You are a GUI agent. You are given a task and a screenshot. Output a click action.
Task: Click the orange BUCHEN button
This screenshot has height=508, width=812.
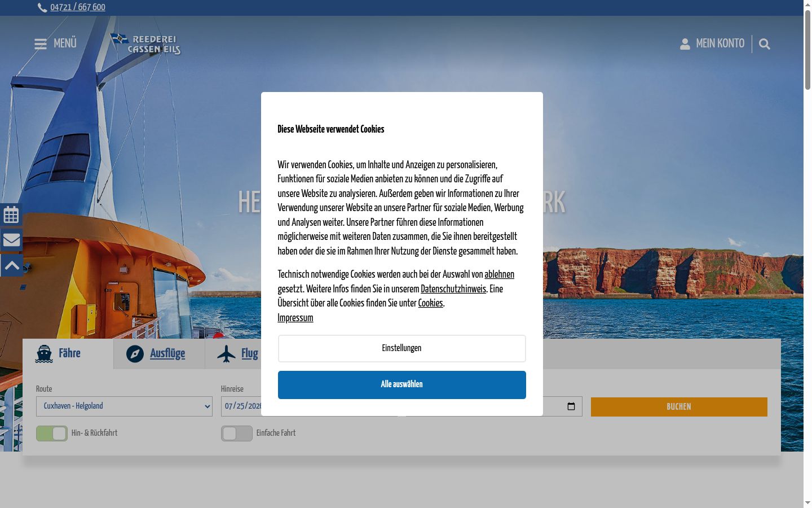tap(679, 407)
